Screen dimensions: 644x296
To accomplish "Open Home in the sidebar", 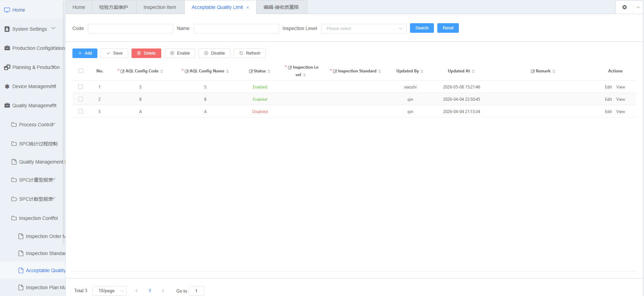I will pos(19,10).
